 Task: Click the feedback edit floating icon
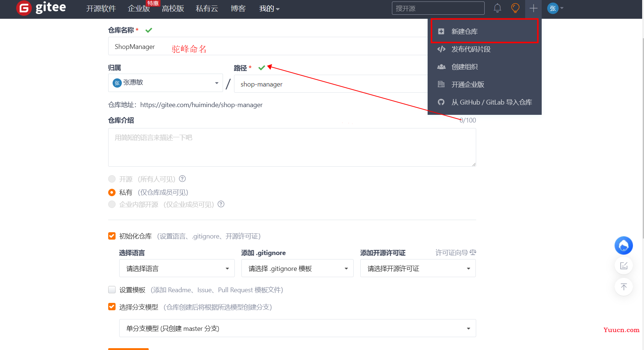pos(623,266)
